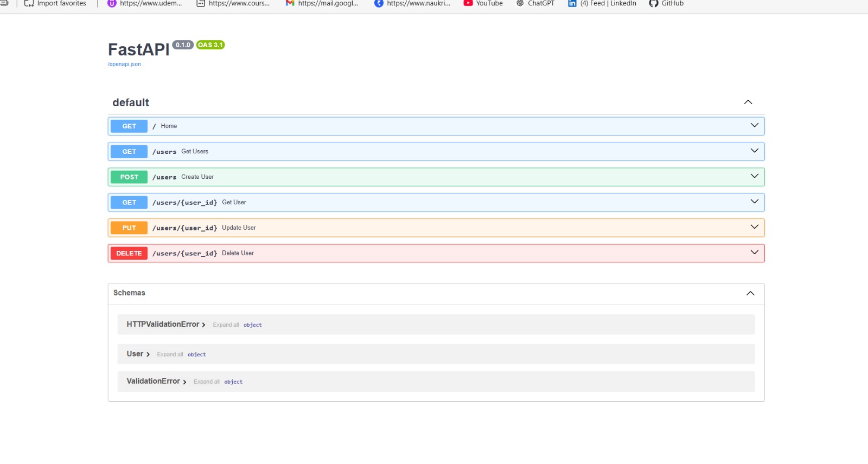Open the LinkedIn Feed bookmark icon
Viewport: 868px width, 464px height.
[572, 3]
